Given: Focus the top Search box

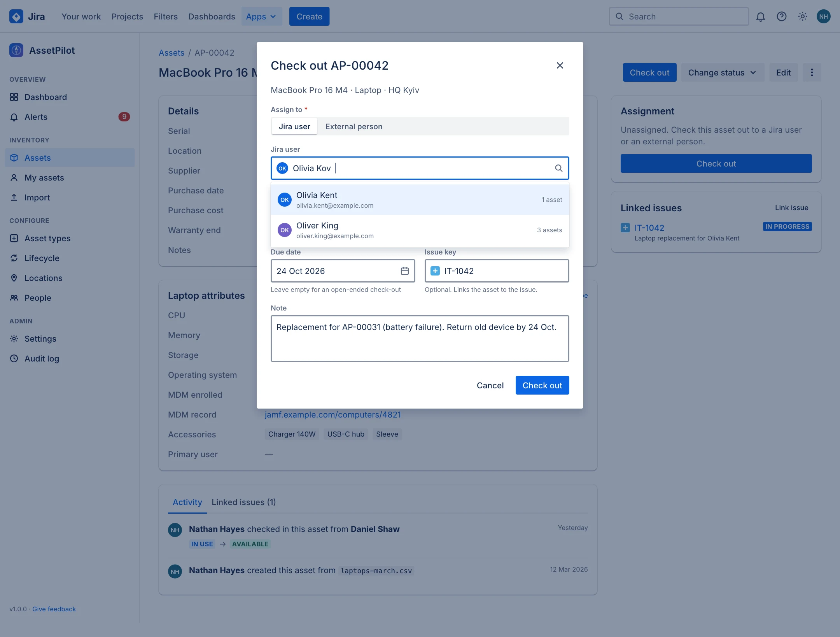Looking at the screenshot, I should point(679,16).
